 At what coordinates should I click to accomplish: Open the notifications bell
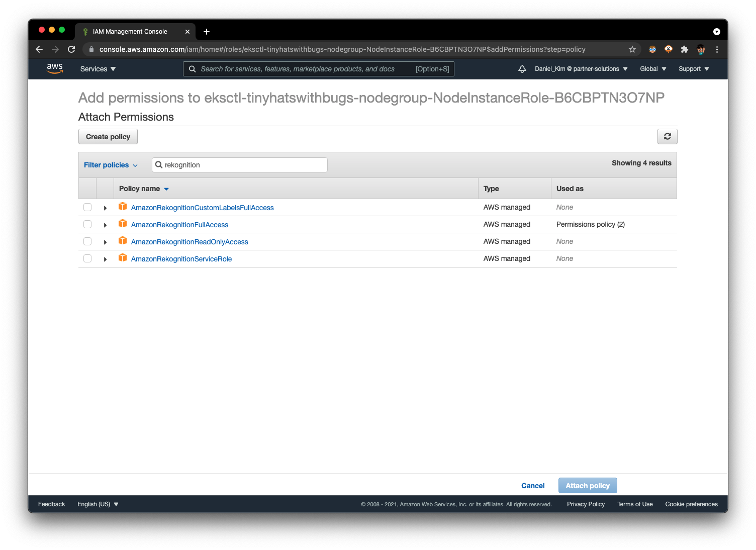pyautogui.click(x=522, y=69)
